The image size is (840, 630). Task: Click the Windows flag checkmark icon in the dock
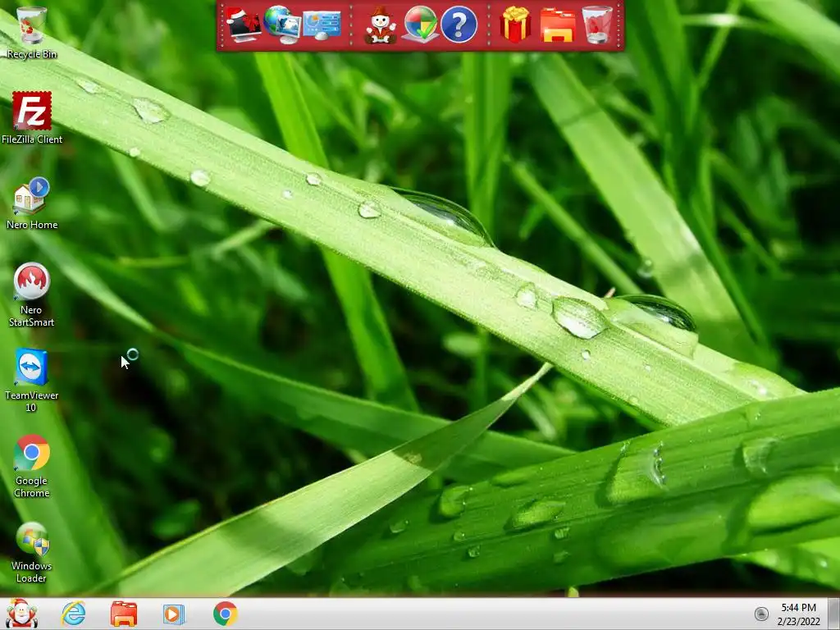click(x=420, y=25)
